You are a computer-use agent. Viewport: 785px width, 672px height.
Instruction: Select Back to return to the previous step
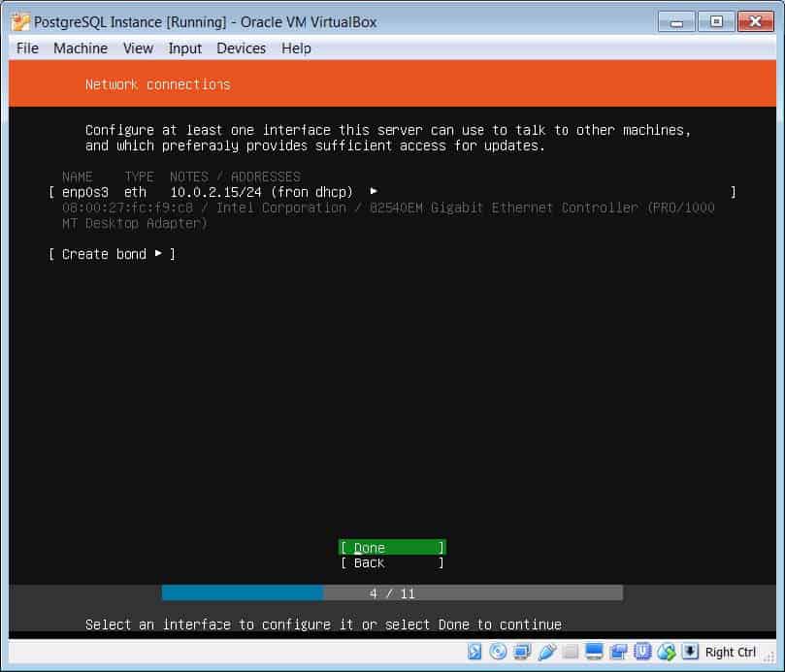[x=392, y=563]
